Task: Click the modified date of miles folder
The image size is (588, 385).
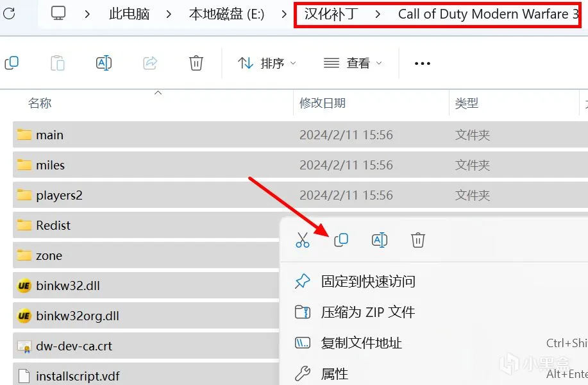Action: pos(346,165)
